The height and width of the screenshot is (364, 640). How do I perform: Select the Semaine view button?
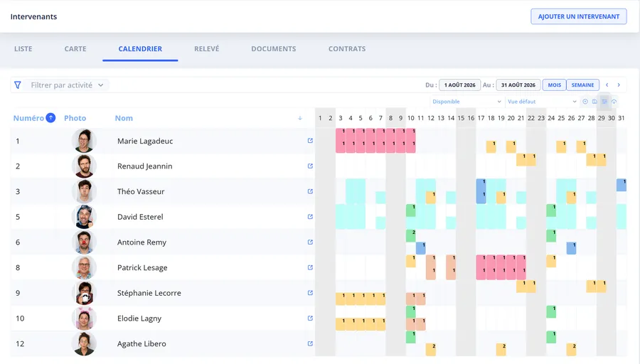pyautogui.click(x=583, y=85)
